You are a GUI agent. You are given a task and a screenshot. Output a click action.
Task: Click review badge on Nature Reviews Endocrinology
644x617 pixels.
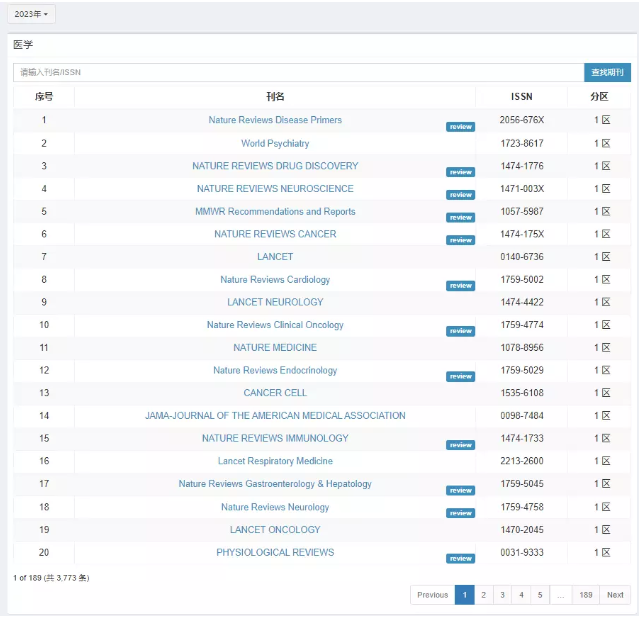[x=460, y=377]
